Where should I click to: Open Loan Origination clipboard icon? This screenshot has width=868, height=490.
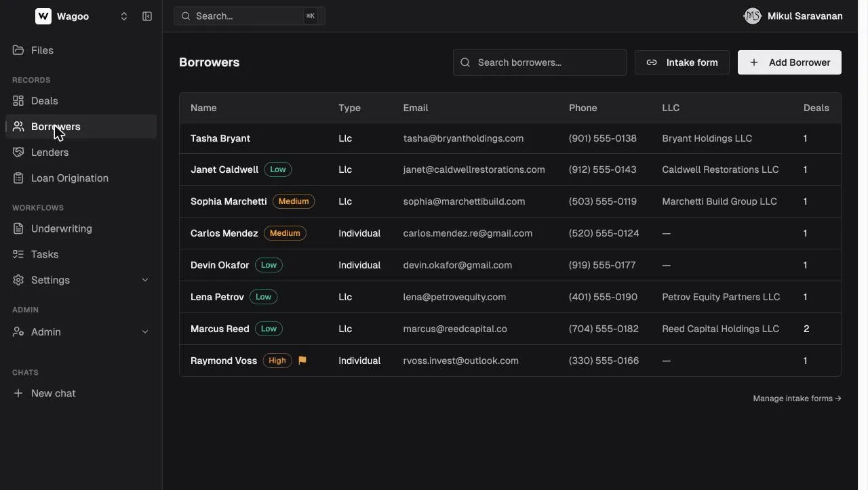[18, 178]
